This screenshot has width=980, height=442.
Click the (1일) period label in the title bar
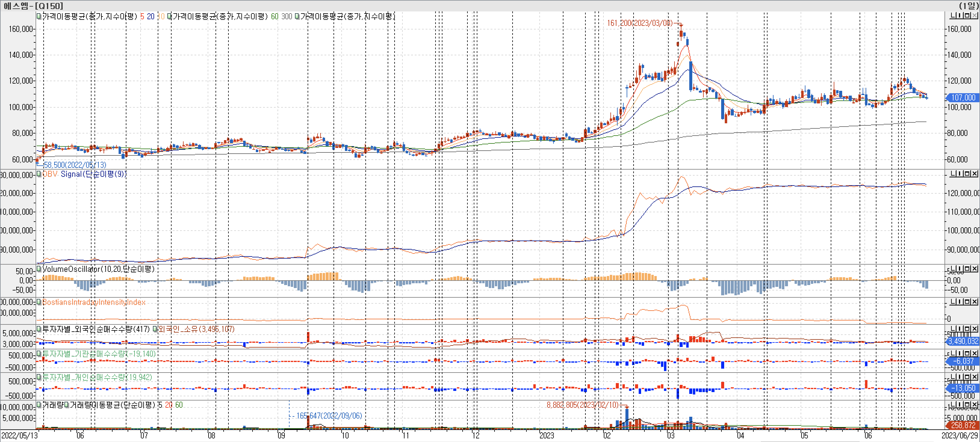tap(968, 5)
